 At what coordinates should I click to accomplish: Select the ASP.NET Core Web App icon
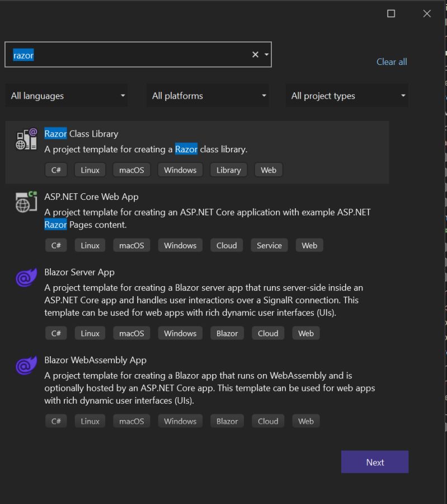tap(26, 202)
